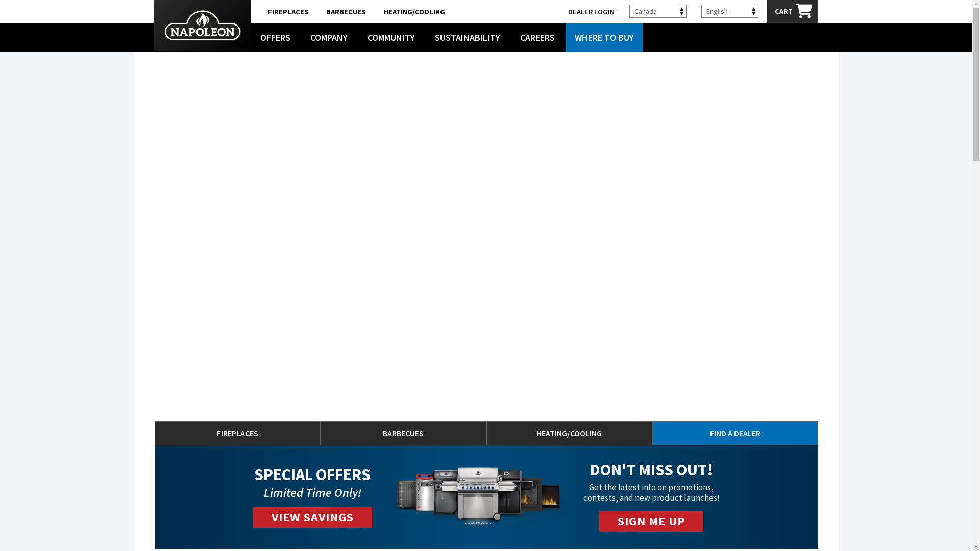
Task: Open the Canada country dropdown
Action: (x=657, y=11)
